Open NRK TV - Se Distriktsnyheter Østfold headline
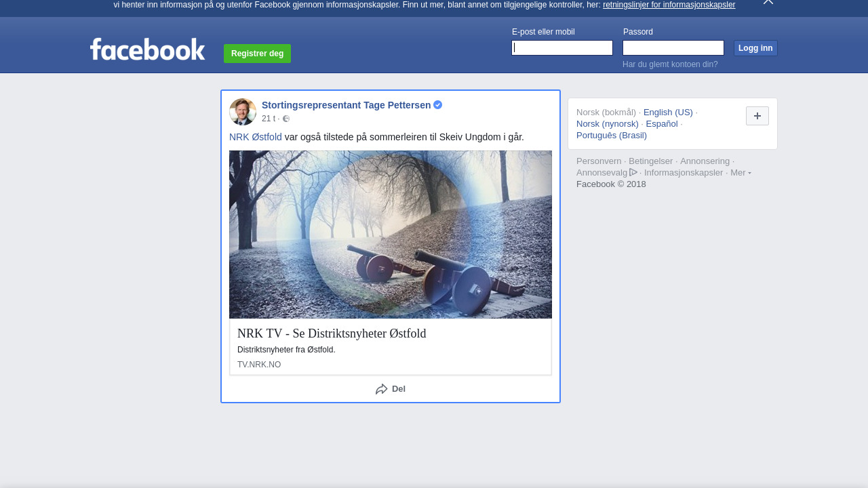 click(x=332, y=333)
